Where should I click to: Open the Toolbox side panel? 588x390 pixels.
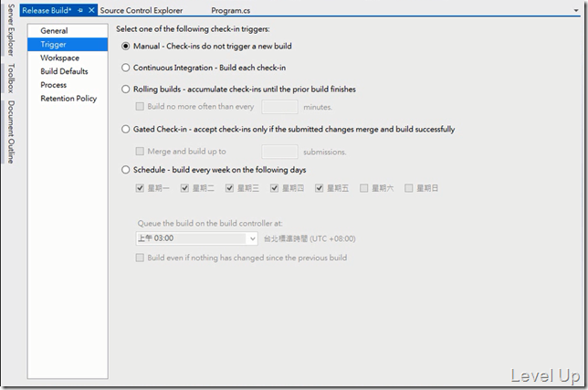(x=11, y=79)
